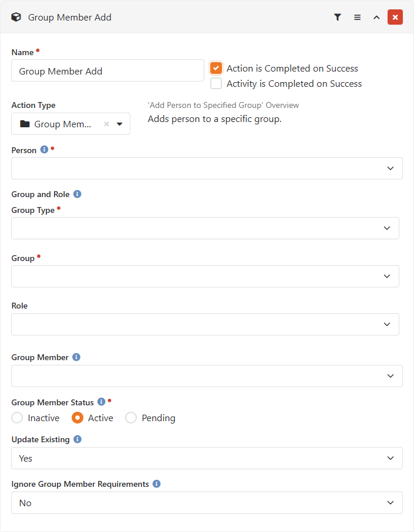
Task: Collapse the panel with the up chevron
Action: click(376, 18)
